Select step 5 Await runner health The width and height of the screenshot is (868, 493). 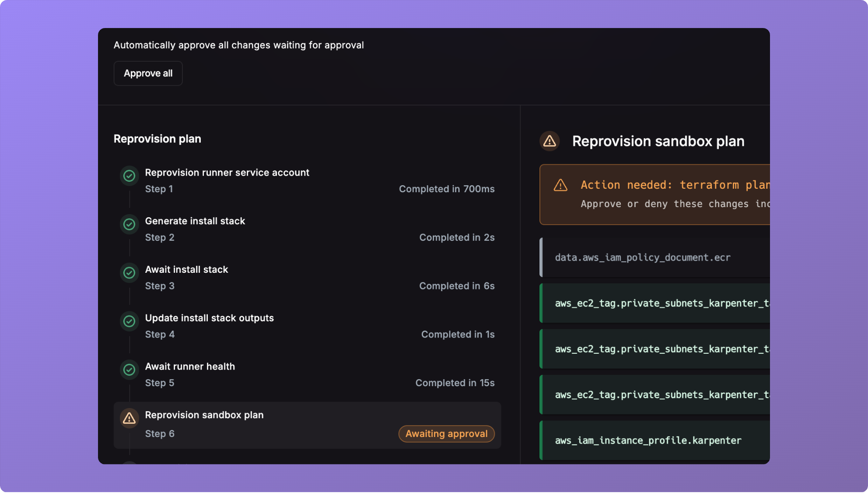[x=190, y=367]
